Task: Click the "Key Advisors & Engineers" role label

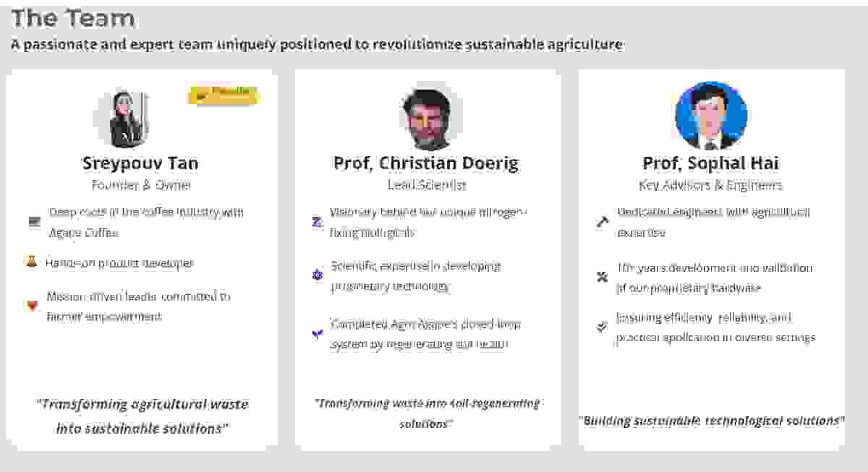Action: pos(710,185)
